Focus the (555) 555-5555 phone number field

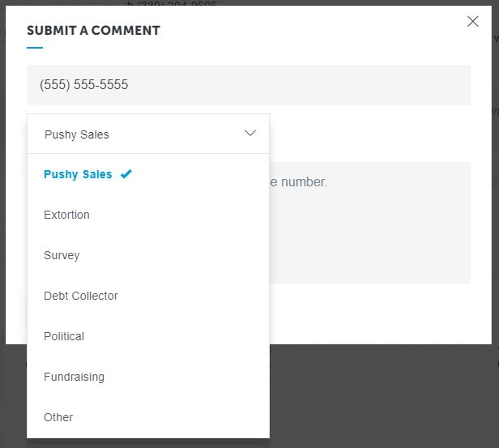(x=248, y=85)
